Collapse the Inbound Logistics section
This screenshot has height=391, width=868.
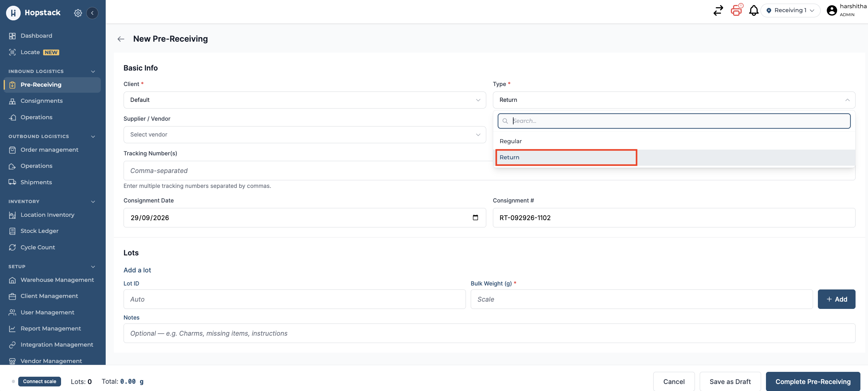93,71
